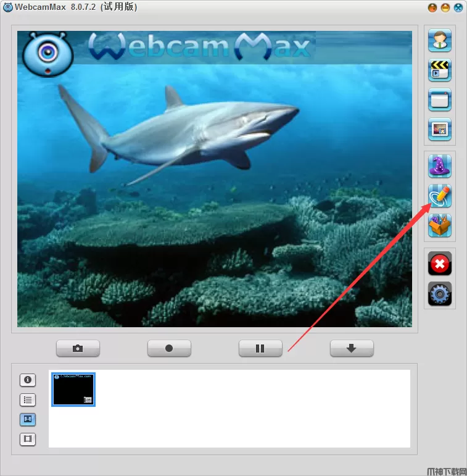The height and width of the screenshot is (476, 467).
Task: Take a snapshot with the camera button
Action: 78,348
